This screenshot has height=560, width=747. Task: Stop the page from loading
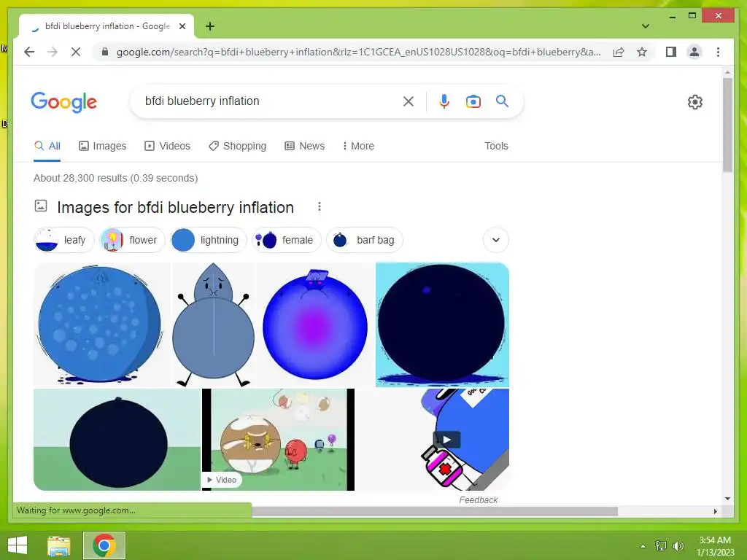pos(76,52)
